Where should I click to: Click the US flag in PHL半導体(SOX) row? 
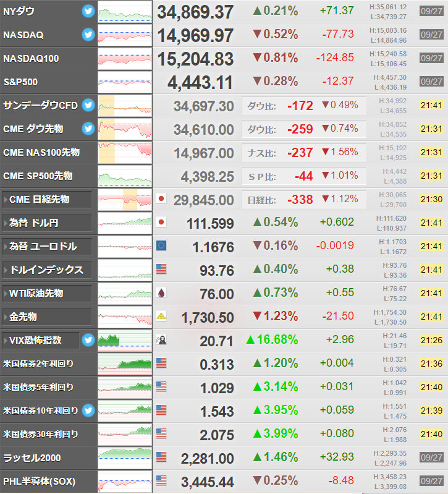tap(161, 481)
